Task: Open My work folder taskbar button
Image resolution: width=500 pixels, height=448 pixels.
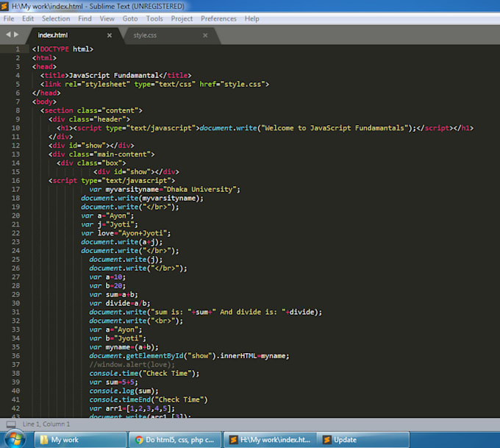Action: pyautogui.click(x=80, y=440)
